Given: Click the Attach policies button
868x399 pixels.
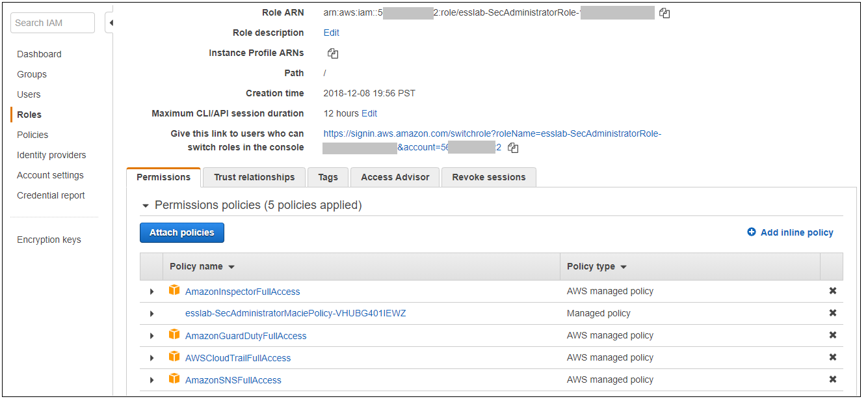Looking at the screenshot, I should (x=182, y=232).
